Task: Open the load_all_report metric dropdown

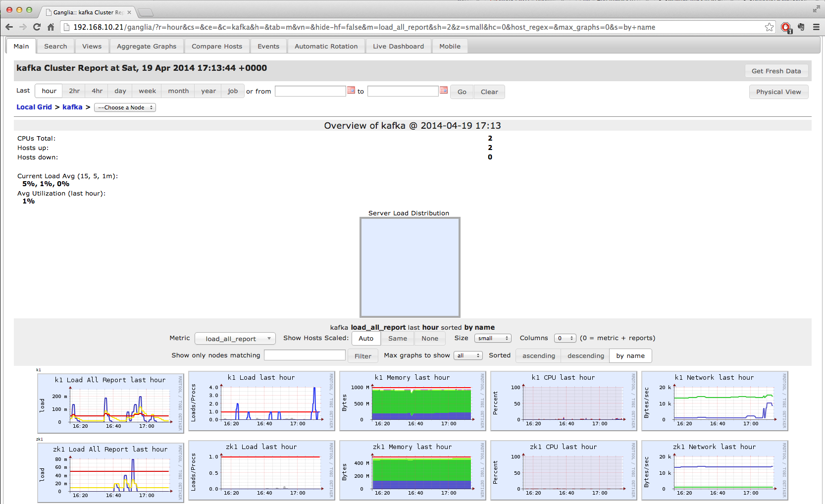Action: point(235,339)
